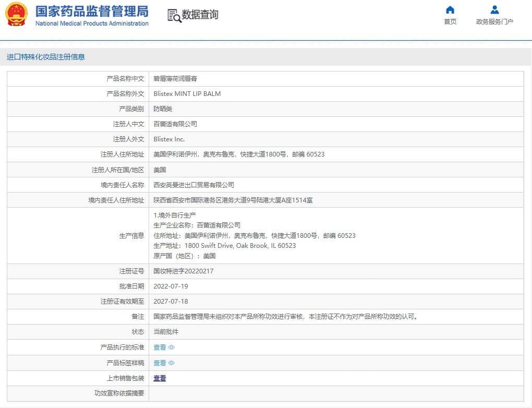Screen dimensions: 532x408
Task: Click the approval date 2022-07-19
Action: pos(171,286)
